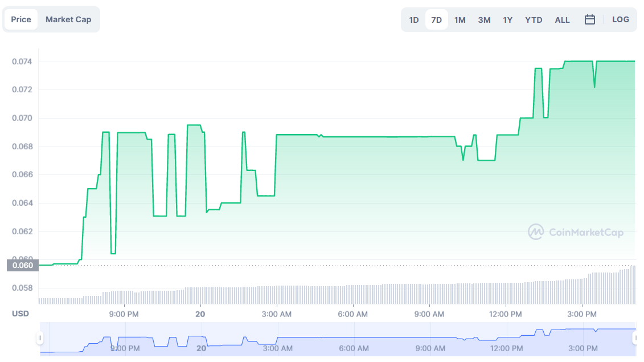Viewport: 644px width, 362px height.
Task: Select the YTD range option
Action: point(534,19)
